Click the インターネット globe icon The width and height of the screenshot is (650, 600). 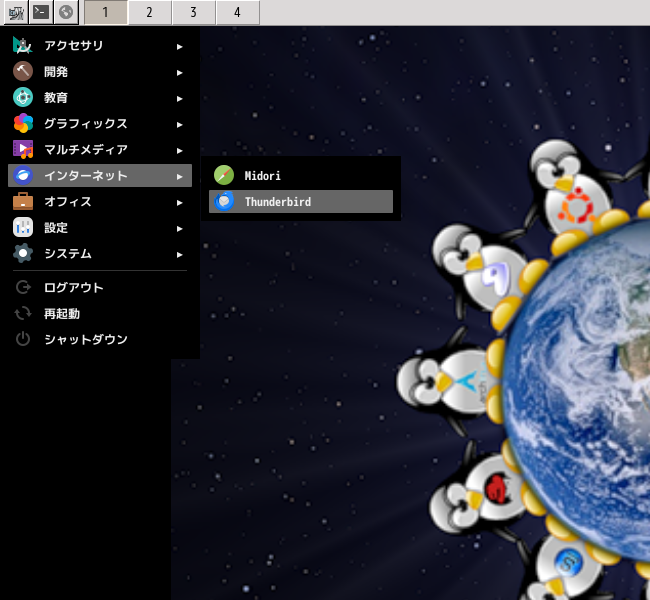coord(23,175)
